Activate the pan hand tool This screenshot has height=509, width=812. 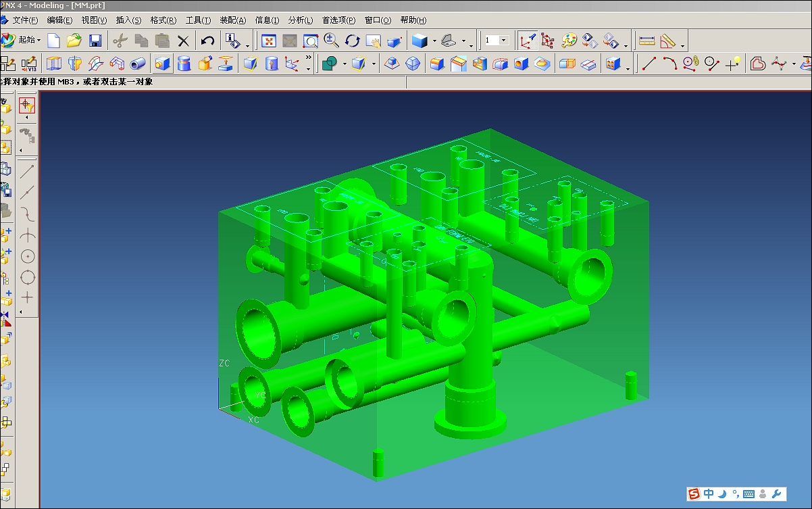pyautogui.click(x=373, y=41)
